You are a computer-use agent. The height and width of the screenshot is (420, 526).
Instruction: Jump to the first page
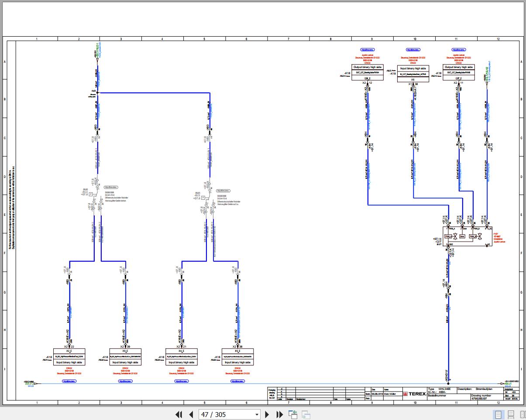(x=179, y=414)
